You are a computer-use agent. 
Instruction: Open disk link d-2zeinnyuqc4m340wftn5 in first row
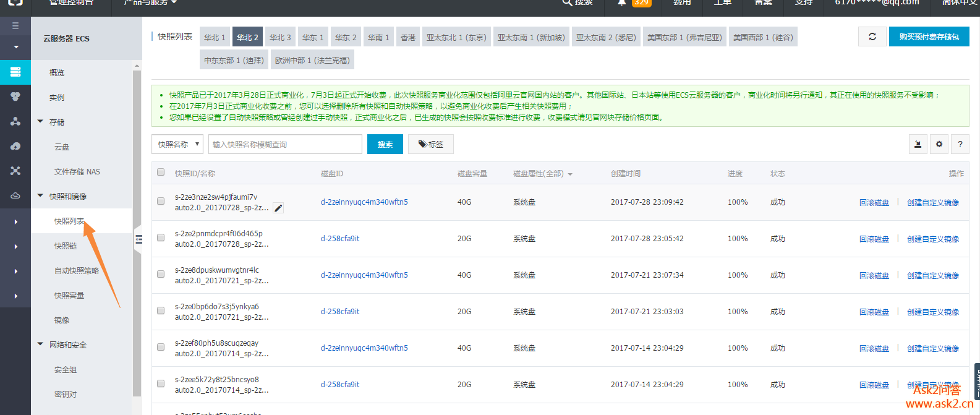coord(364,202)
